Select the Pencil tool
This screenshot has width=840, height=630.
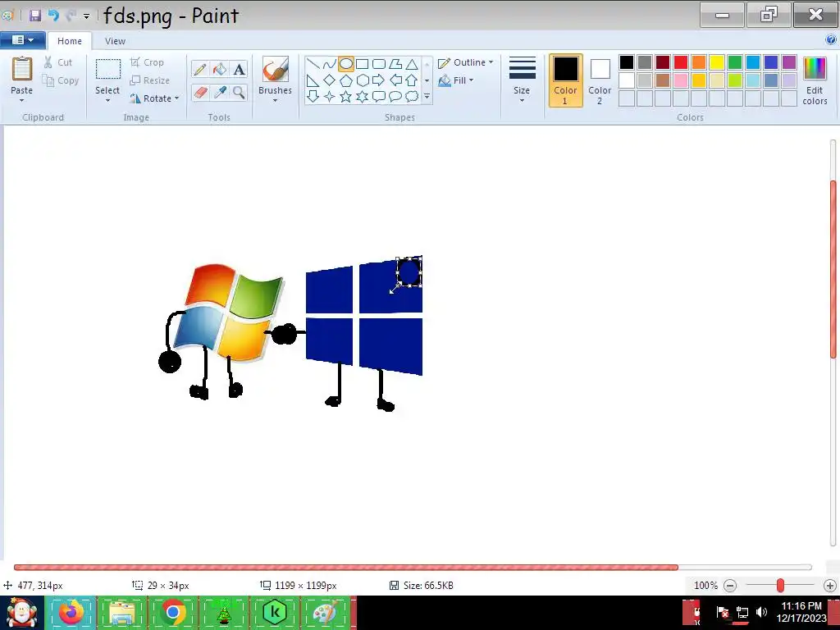click(200, 69)
